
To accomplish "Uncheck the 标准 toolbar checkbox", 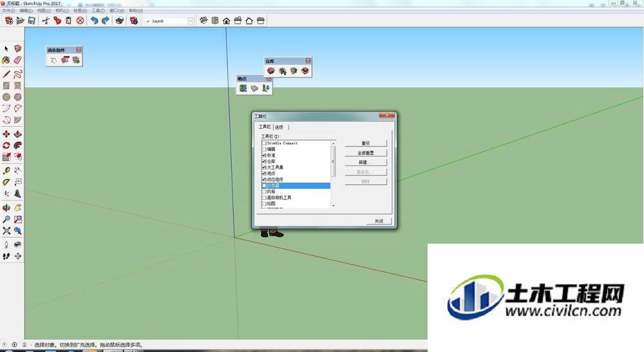I will pyautogui.click(x=264, y=155).
